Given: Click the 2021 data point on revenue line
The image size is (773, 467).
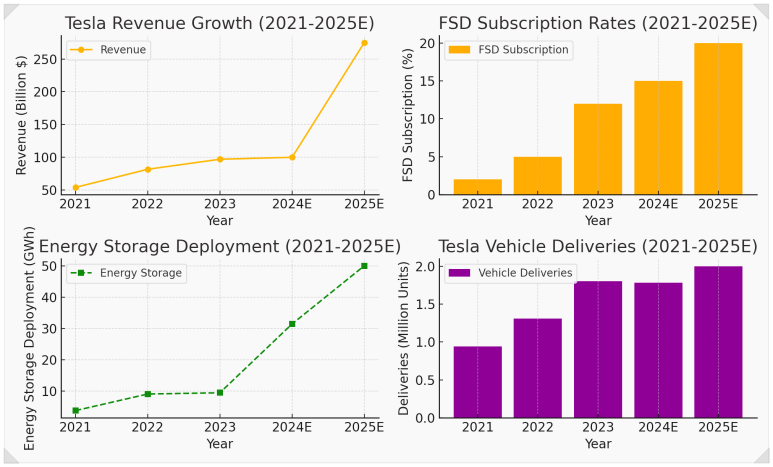Looking at the screenshot, I should [x=75, y=187].
